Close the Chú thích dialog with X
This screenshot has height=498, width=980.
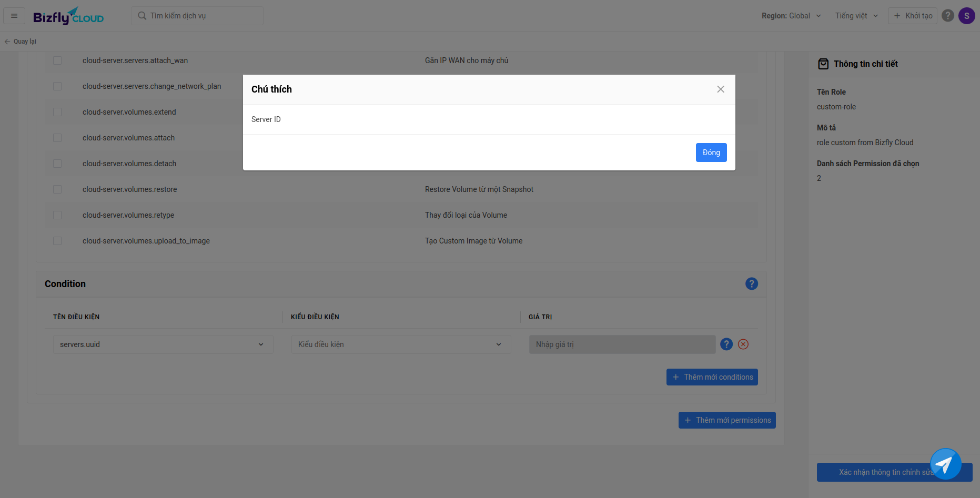(x=720, y=89)
